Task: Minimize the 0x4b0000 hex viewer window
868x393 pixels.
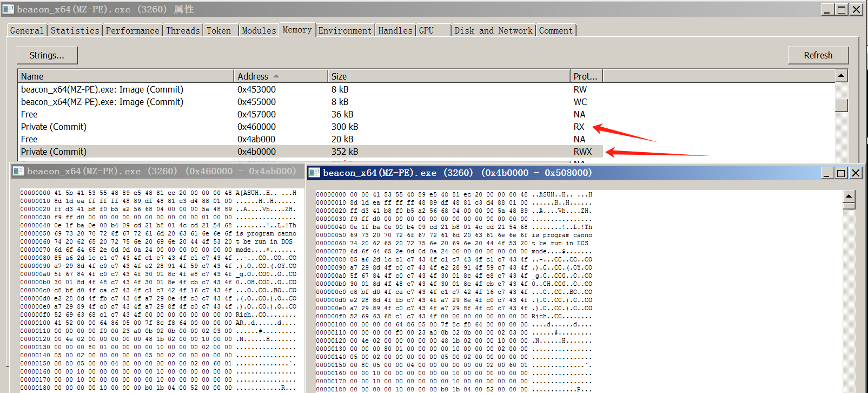Action: pyautogui.click(x=827, y=173)
